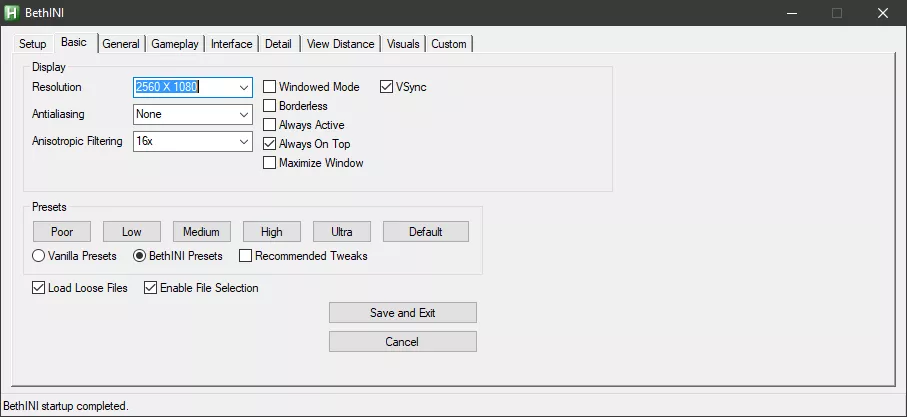Click the Save and Exit button
907x417 pixels.
403,313
